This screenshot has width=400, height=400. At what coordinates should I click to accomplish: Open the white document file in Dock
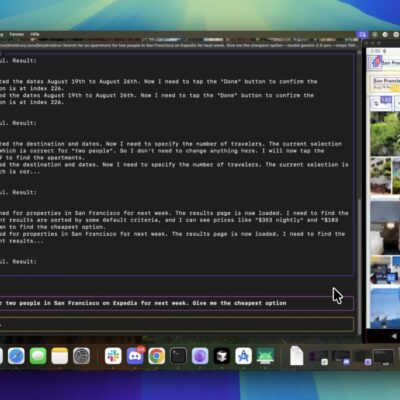[x=296, y=356]
